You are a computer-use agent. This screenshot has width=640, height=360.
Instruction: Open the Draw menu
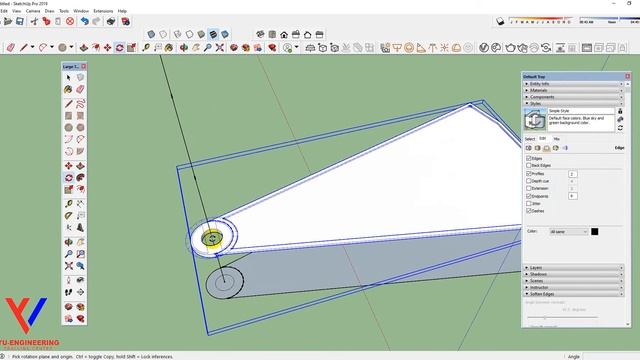(x=49, y=11)
